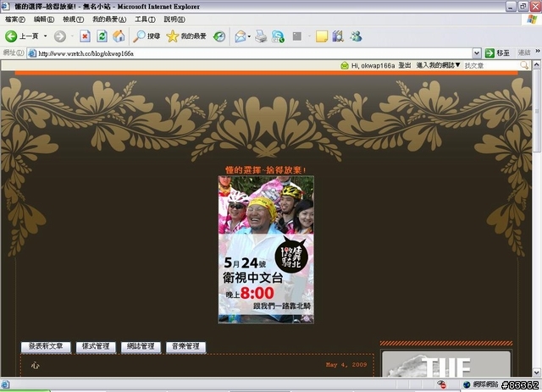Image resolution: width=542 pixels, height=392 pixels.
Task: Open the Research books icon
Action: [x=338, y=36]
